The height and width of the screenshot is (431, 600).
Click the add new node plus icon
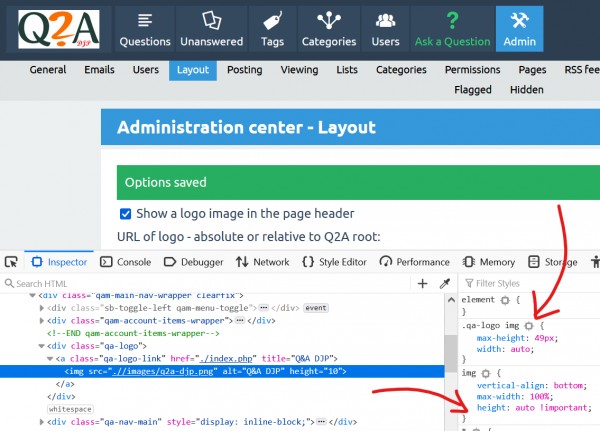pos(422,284)
